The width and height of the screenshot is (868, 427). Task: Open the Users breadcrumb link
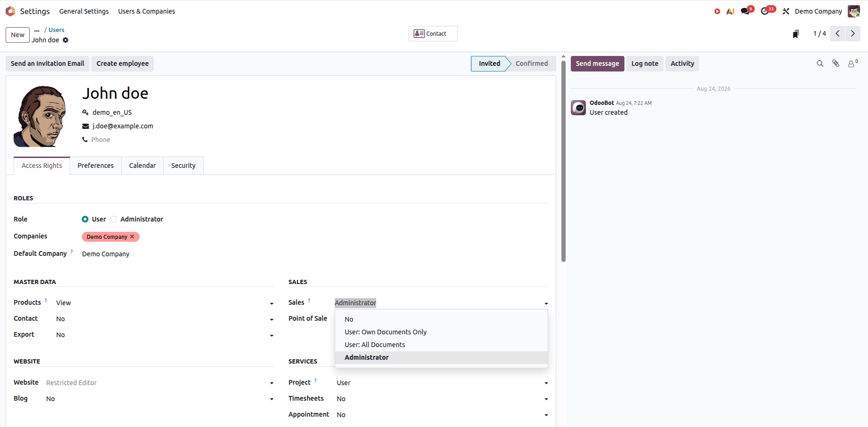56,30
